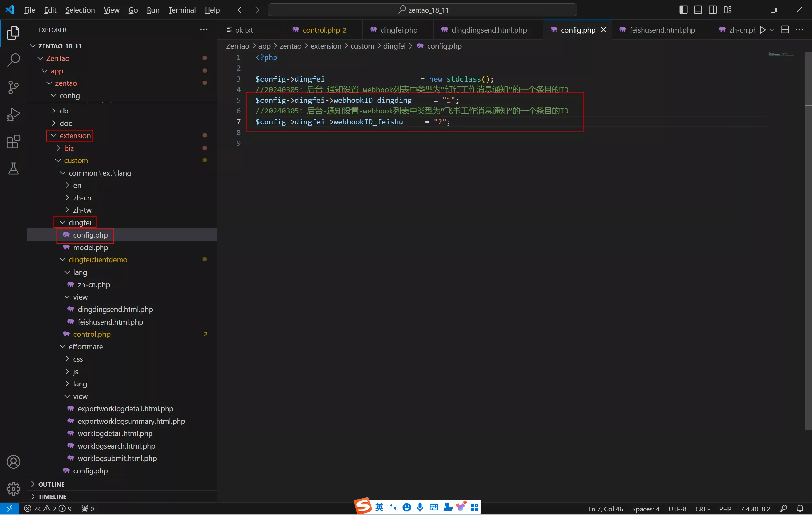
Task: Click the Accounts icon
Action: pos(13,462)
